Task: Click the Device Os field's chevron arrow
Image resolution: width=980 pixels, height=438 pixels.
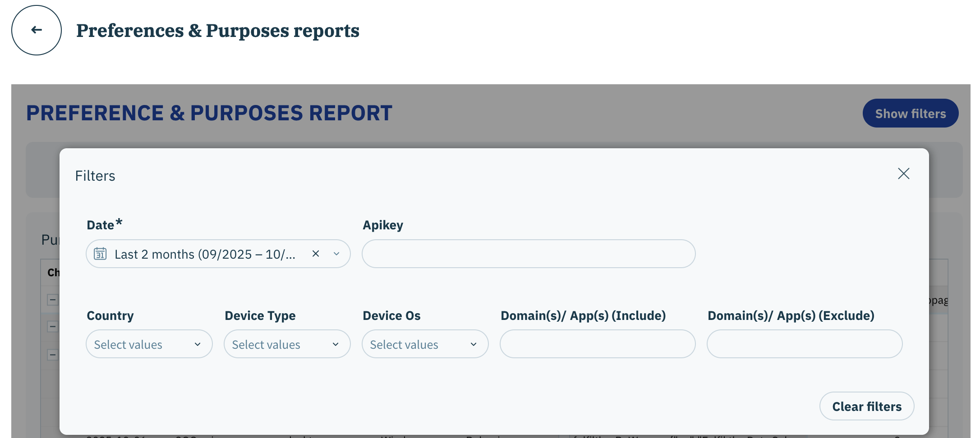Action: pos(474,344)
